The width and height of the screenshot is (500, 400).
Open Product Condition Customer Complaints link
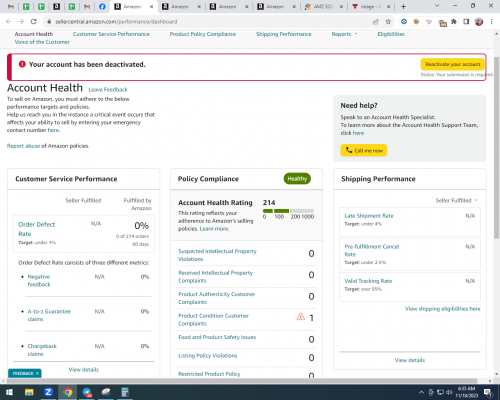(213, 319)
